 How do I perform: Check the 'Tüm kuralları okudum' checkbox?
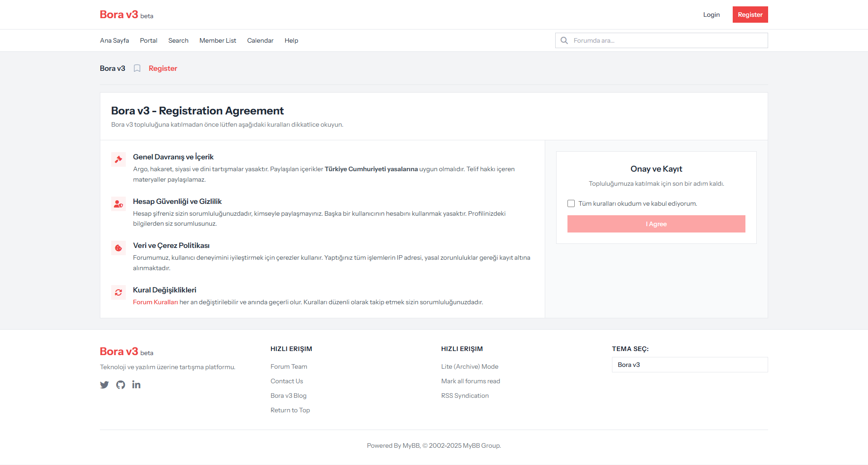571,203
